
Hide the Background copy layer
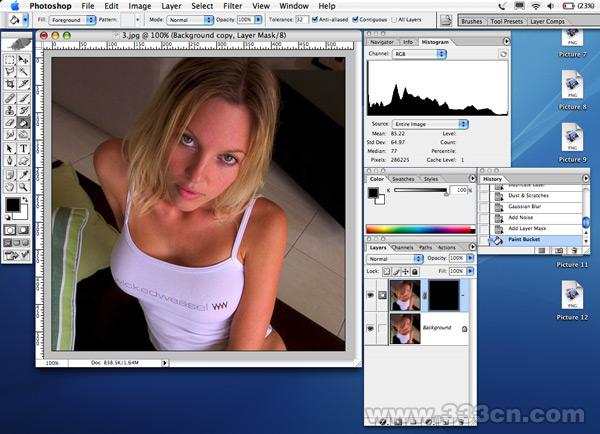coord(372,295)
